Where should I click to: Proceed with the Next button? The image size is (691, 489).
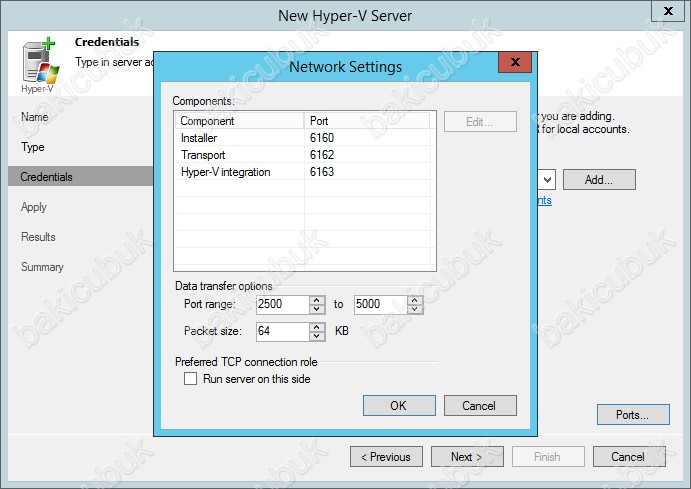click(x=467, y=457)
